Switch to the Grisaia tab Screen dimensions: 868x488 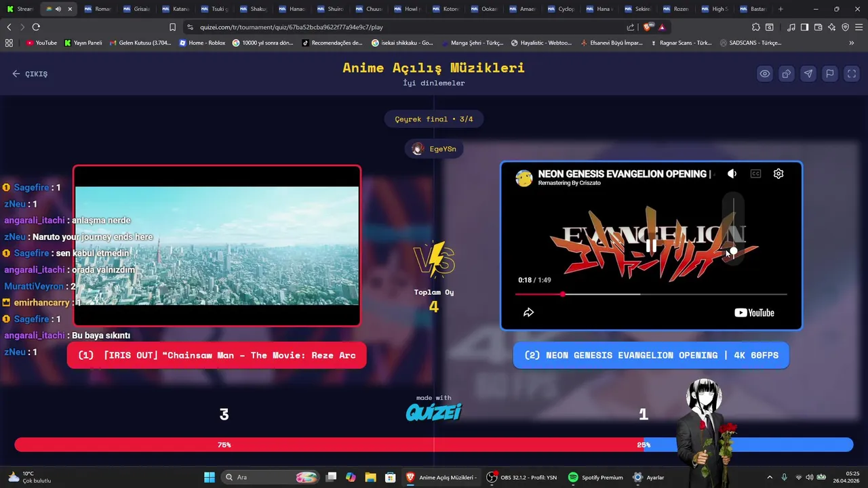(x=138, y=9)
